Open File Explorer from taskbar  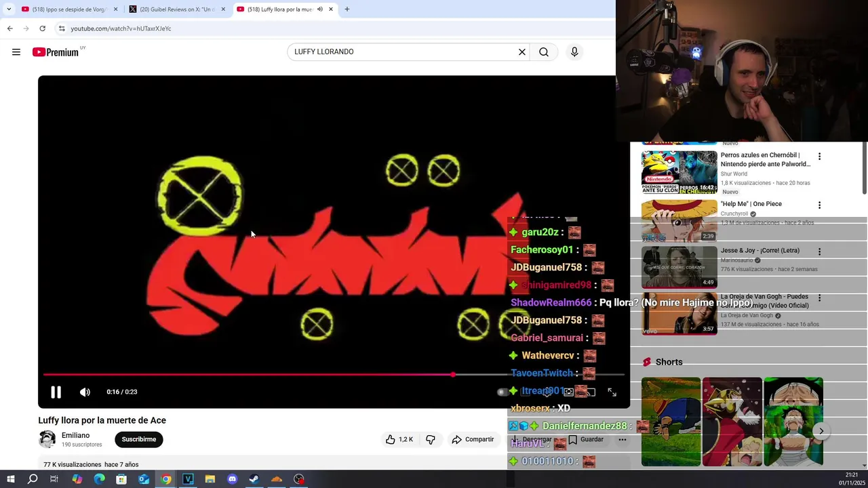tap(210, 479)
